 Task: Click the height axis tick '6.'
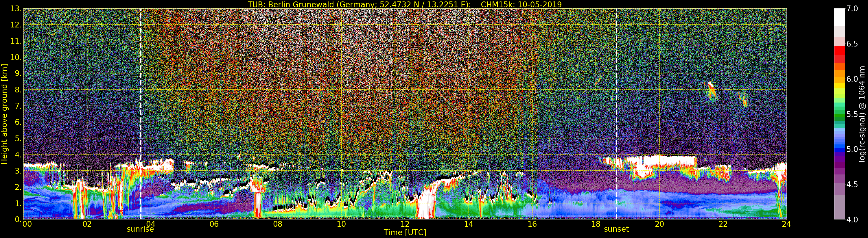tap(18, 122)
